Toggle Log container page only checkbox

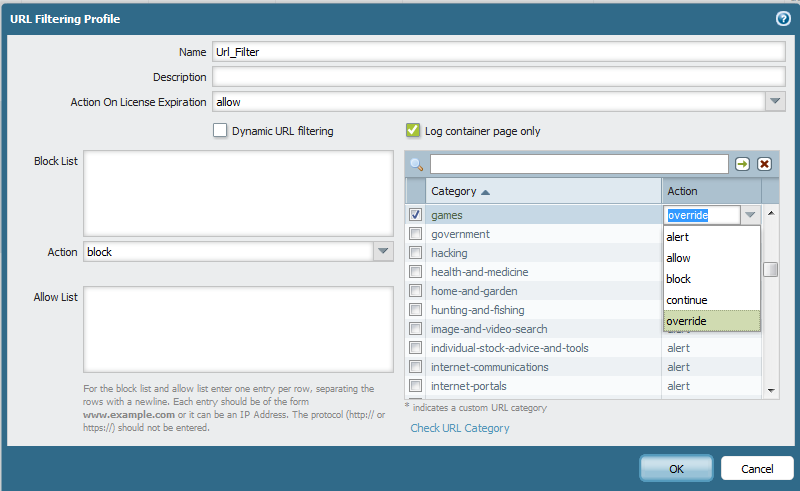413,130
